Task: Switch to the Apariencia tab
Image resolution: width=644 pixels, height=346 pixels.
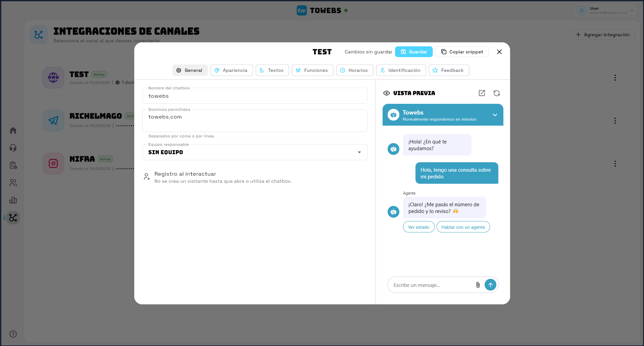Action: coord(232,70)
